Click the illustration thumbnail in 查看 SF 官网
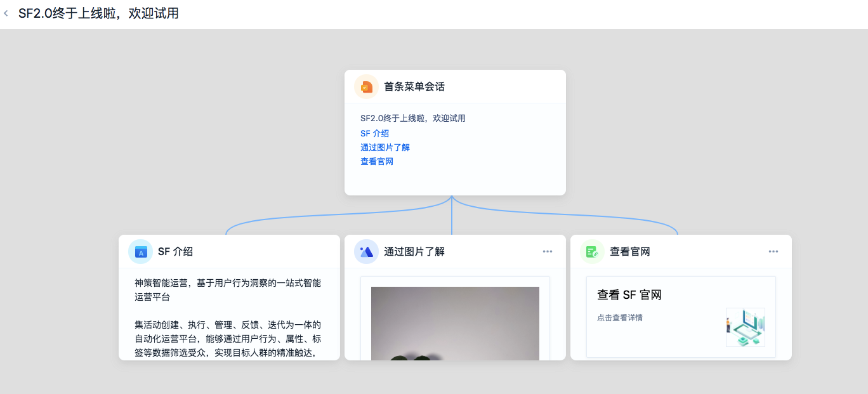This screenshot has width=868, height=394. point(746,327)
